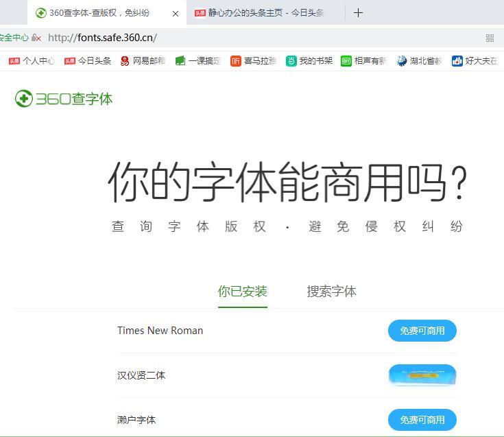Open 今日头条 bookmark
The height and width of the screenshot is (437, 504).
coord(87,61)
